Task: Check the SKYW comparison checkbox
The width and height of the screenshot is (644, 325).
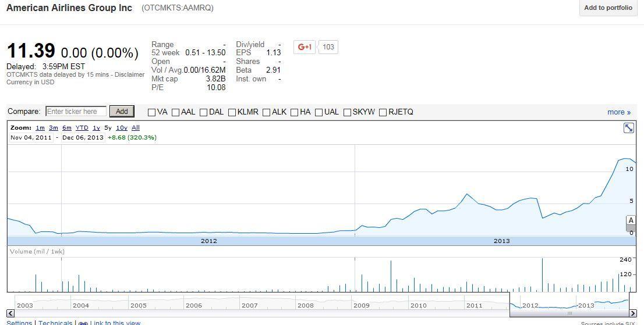Action: [x=347, y=112]
